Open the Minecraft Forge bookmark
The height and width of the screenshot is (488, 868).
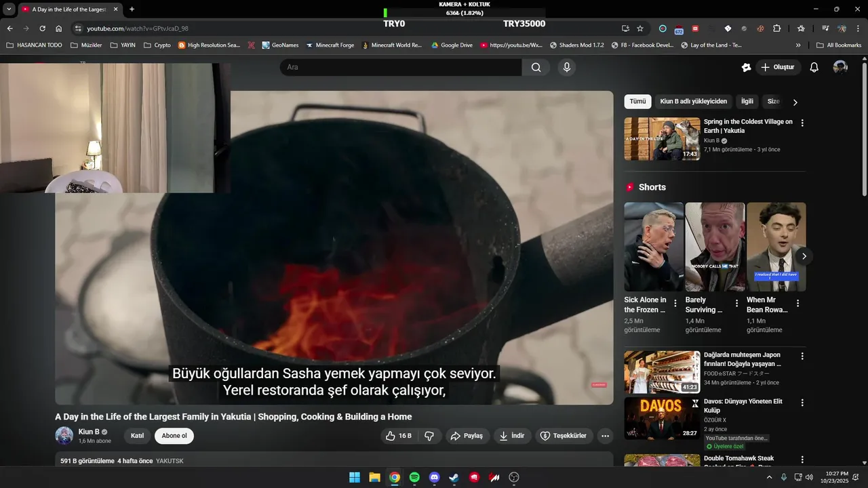tap(330, 45)
